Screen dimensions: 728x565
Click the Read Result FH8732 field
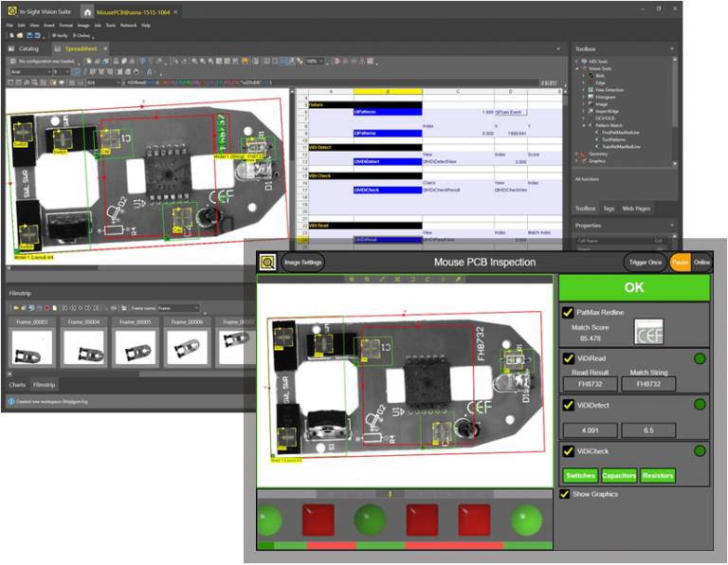click(591, 384)
